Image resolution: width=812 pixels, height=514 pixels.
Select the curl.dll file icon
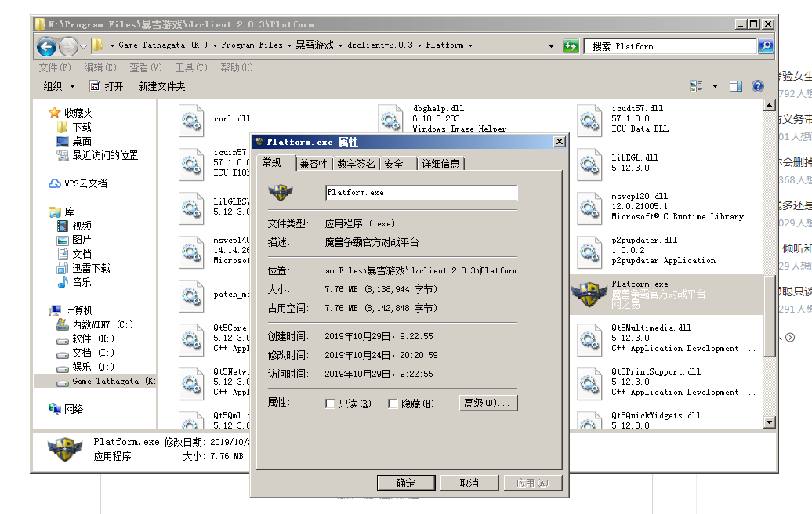pos(191,120)
